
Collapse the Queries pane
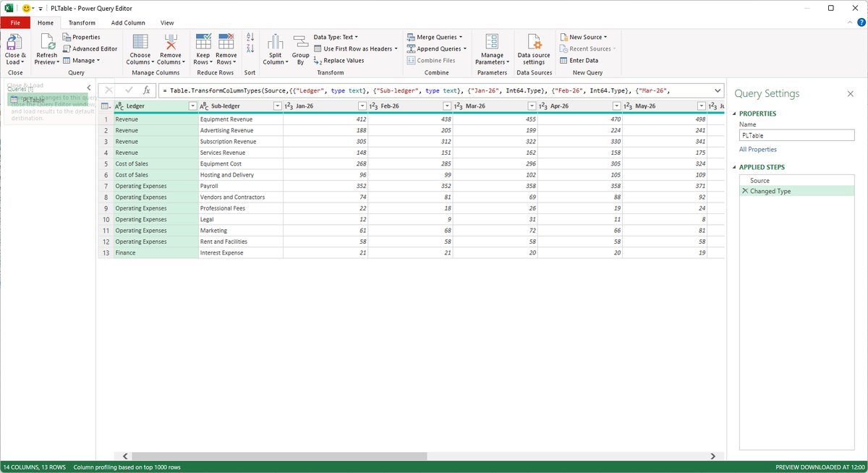pyautogui.click(x=89, y=88)
